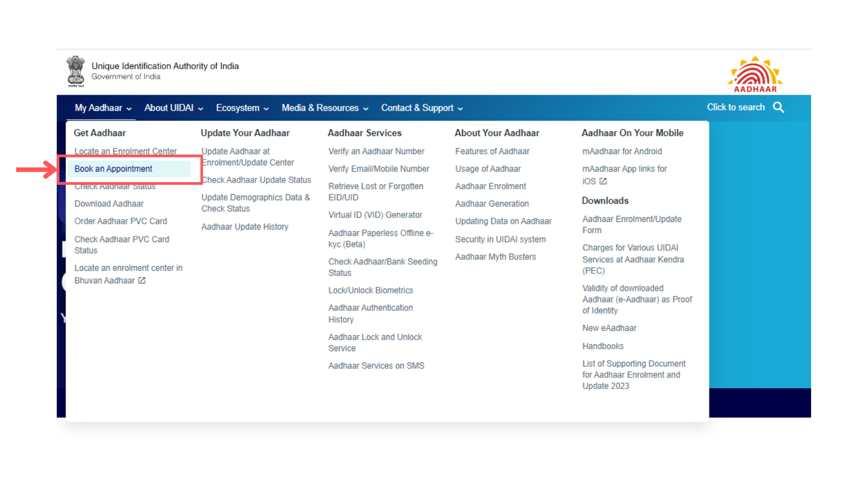Open Media & Resources menu

(325, 108)
